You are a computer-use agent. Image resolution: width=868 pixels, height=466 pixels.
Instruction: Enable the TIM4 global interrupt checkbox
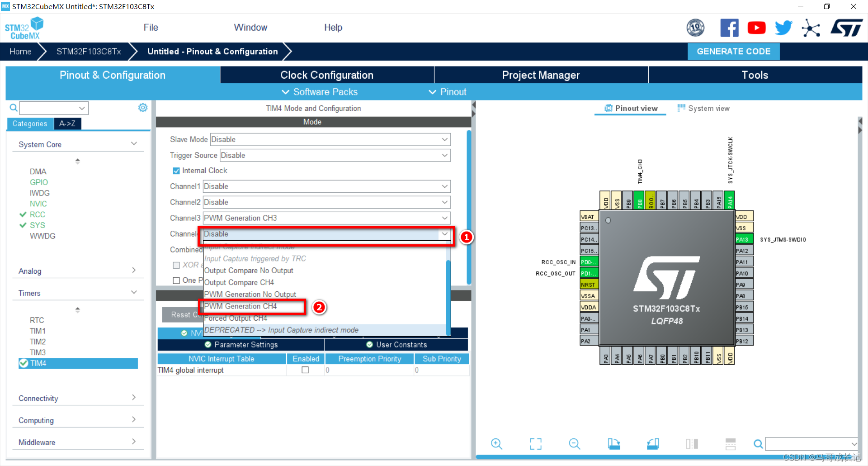(x=305, y=370)
